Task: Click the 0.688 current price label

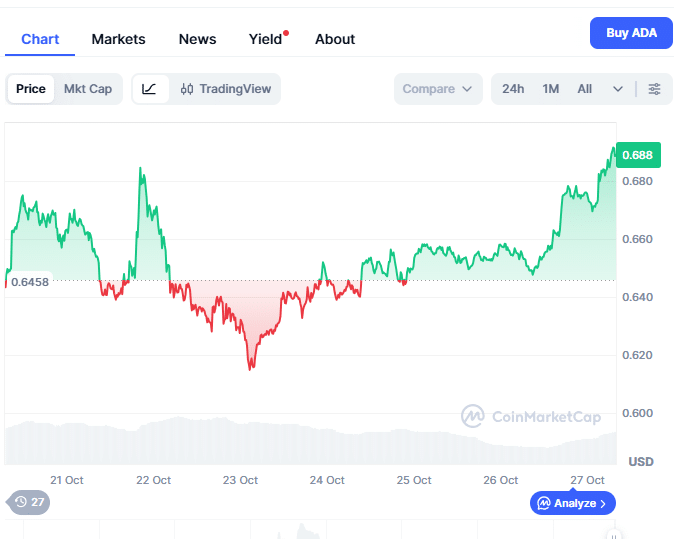Action: (x=637, y=155)
